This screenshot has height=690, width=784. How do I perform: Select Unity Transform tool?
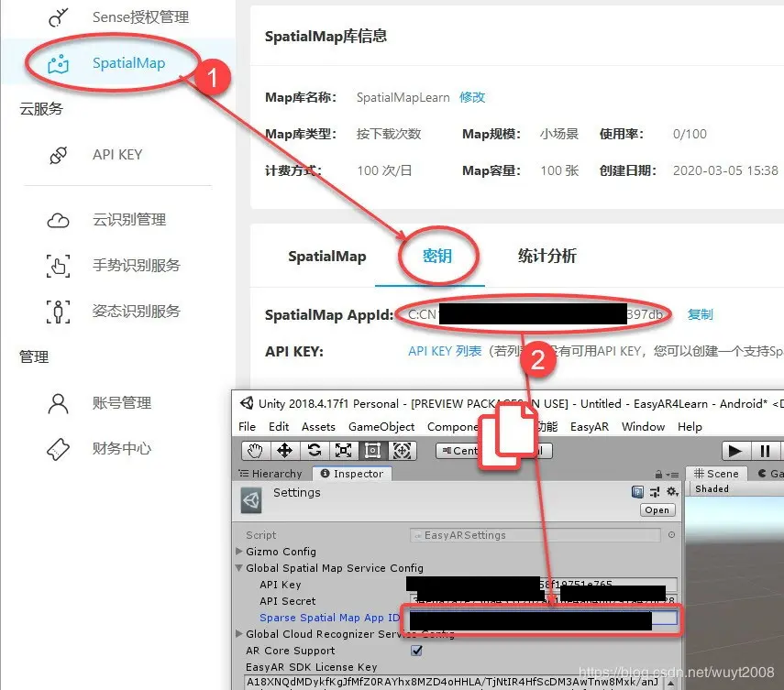pos(402,451)
